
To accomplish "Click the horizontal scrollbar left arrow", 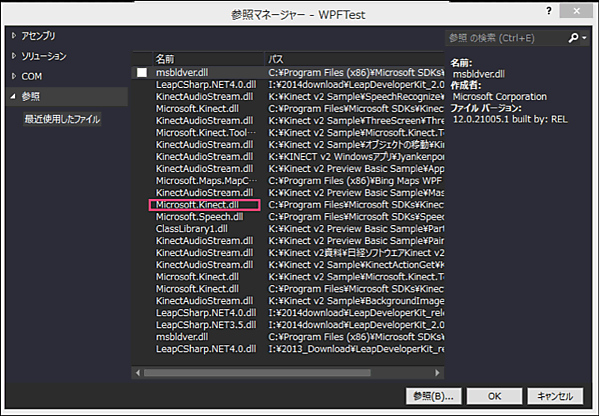I will click(x=138, y=372).
